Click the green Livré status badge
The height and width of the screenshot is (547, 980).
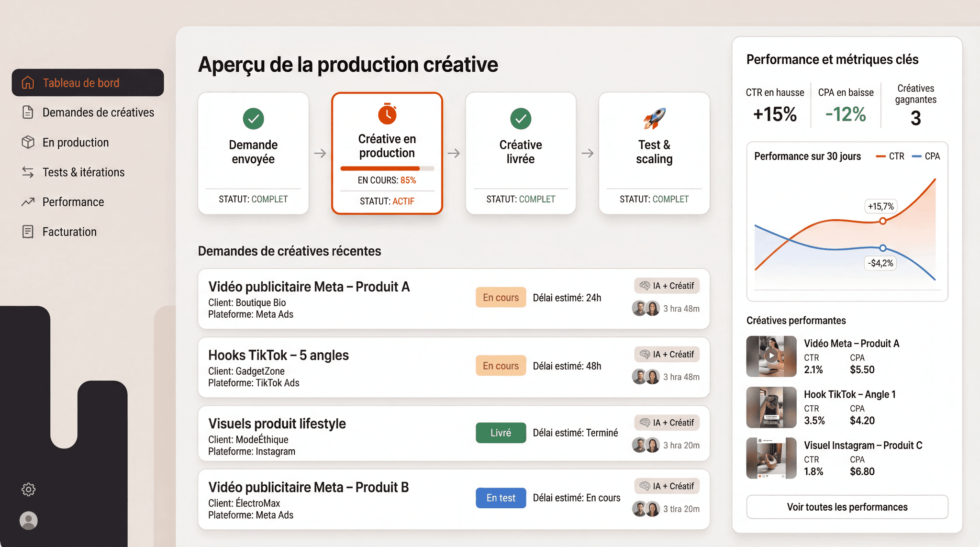pos(501,433)
